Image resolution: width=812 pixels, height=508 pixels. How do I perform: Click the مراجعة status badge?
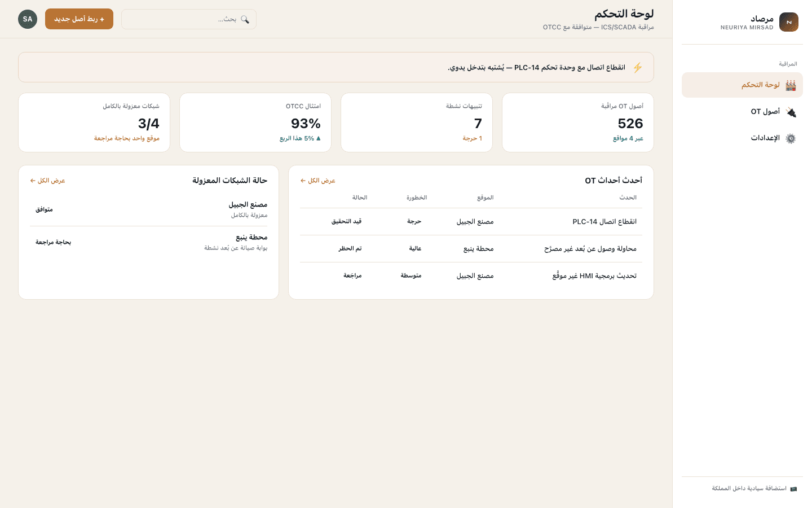coord(352,276)
